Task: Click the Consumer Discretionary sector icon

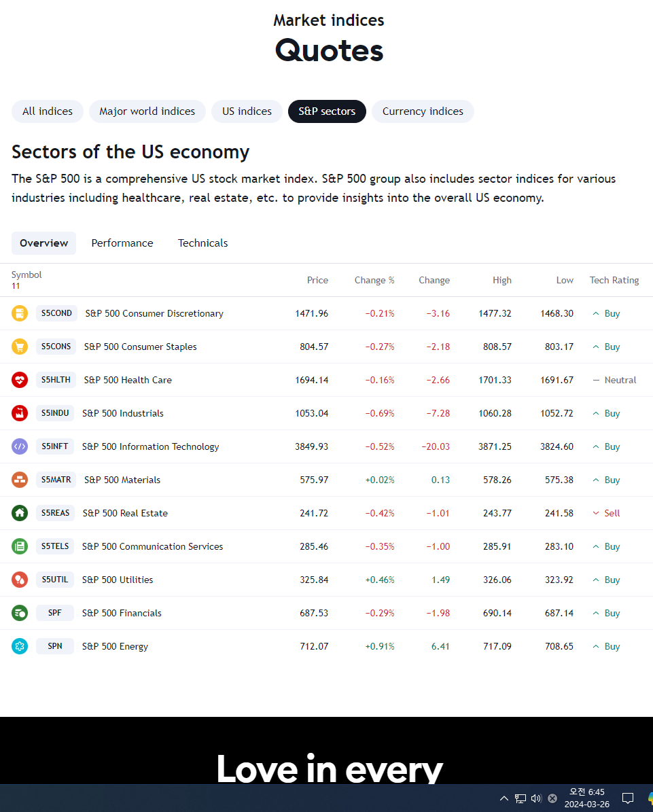Action: 20,313
